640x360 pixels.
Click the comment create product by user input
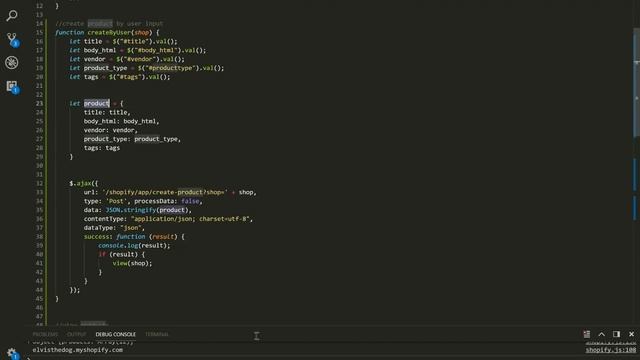pyautogui.click(x=109, y=23)
